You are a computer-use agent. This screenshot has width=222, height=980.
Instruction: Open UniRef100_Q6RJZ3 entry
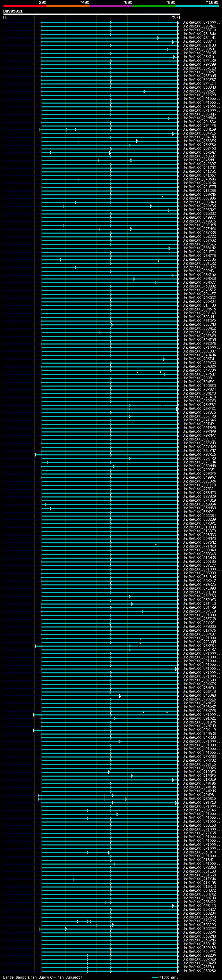199,68
